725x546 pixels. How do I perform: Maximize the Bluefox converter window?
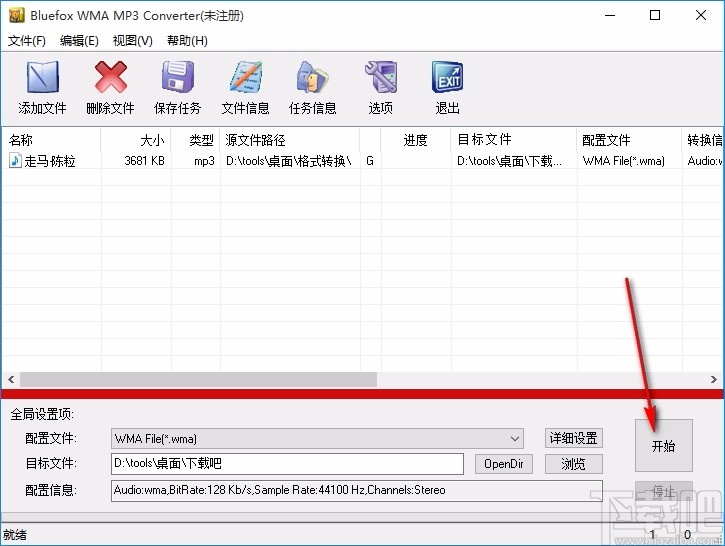tap(655, 15)
